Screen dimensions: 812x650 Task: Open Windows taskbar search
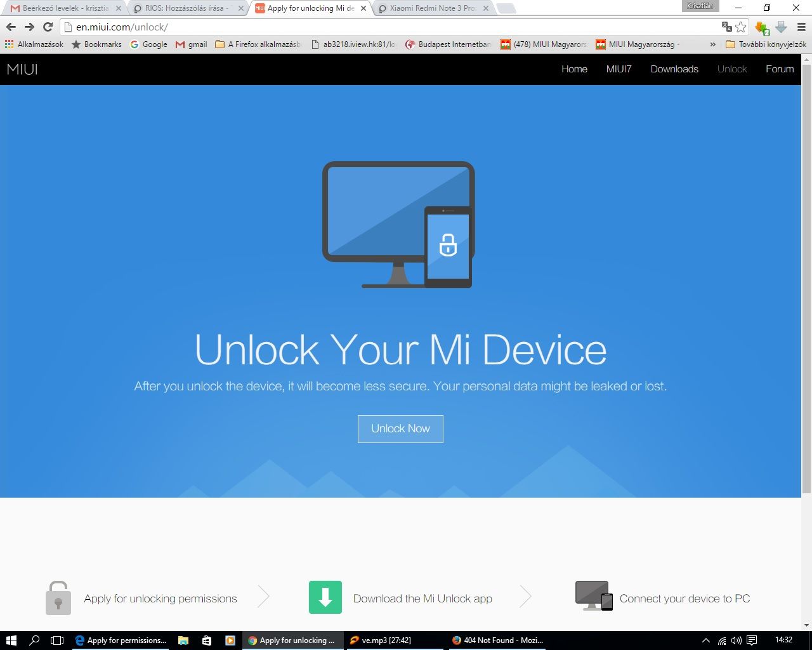[34, 640]
